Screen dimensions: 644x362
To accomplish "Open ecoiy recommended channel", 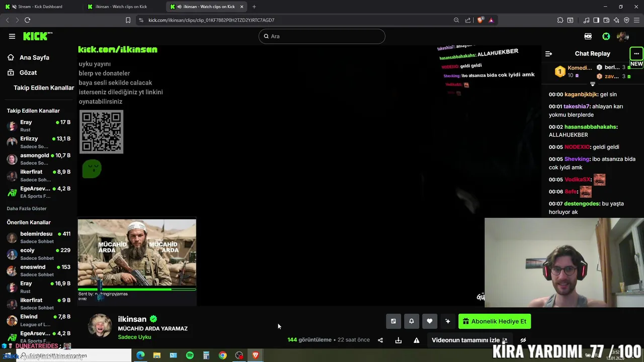I will [39, 254].
